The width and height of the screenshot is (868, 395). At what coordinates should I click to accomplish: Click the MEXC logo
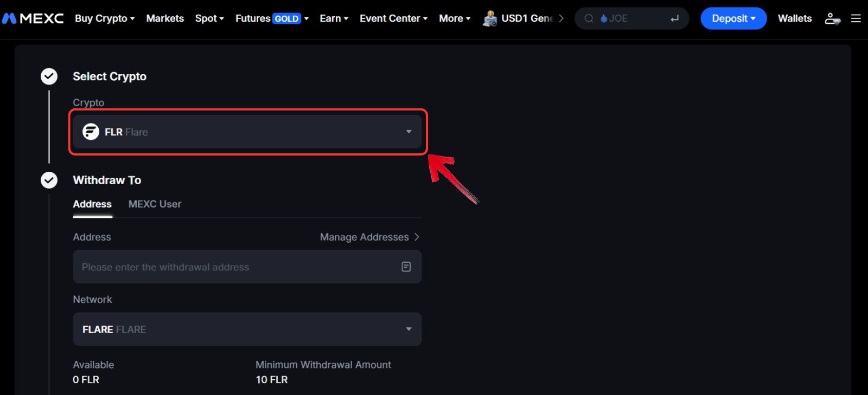pos(33,18)
